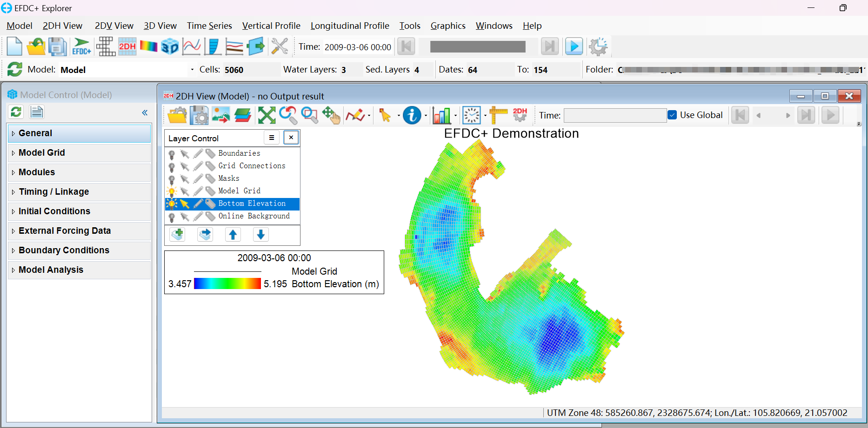The height and width of the screenshot is (428, 868).
Task: Open the 3D view toolbar icon
Action: (x=170, y=47)
